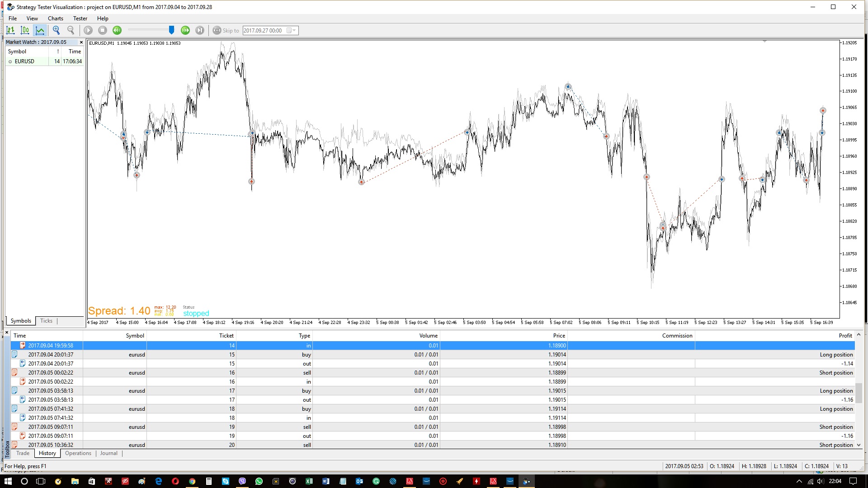The width and height of the screenshot is (868, 488).
Task: Open Outlook from taskbar
Action: 359,481
